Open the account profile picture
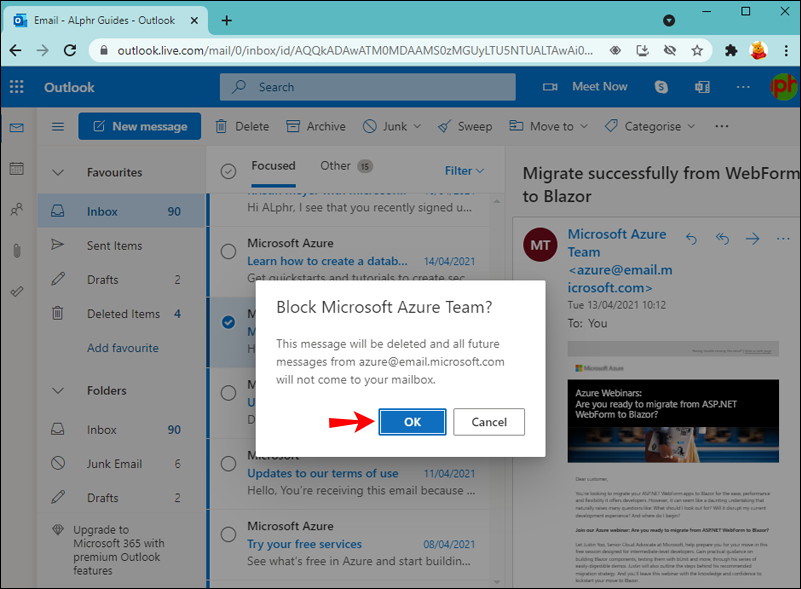The image size is (801, 589). (x=784, y=87)
